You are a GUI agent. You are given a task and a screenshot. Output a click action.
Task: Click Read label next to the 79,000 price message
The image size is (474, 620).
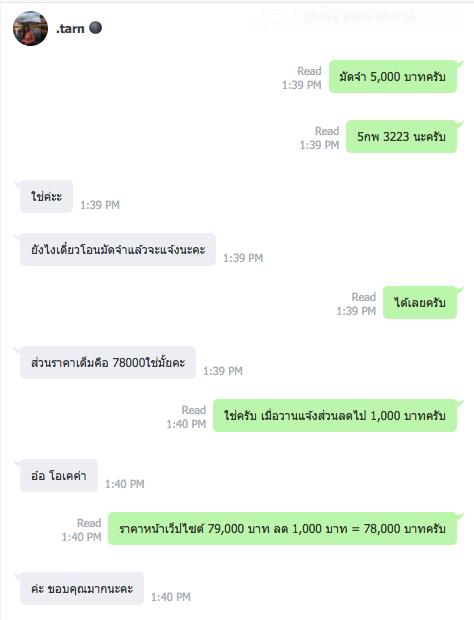coord(89,523)
